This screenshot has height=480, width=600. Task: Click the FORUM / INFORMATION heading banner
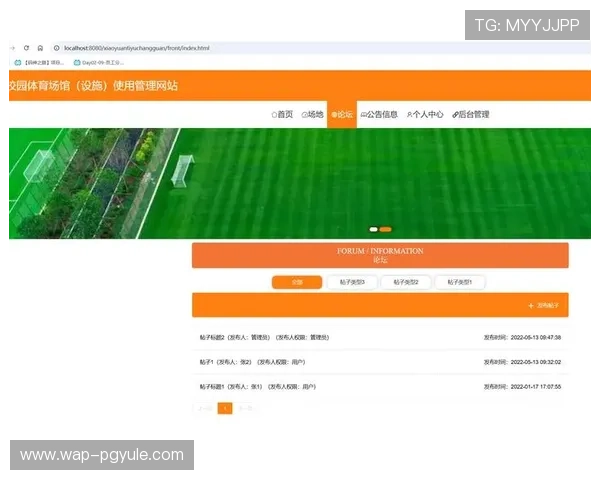[380, 255]
